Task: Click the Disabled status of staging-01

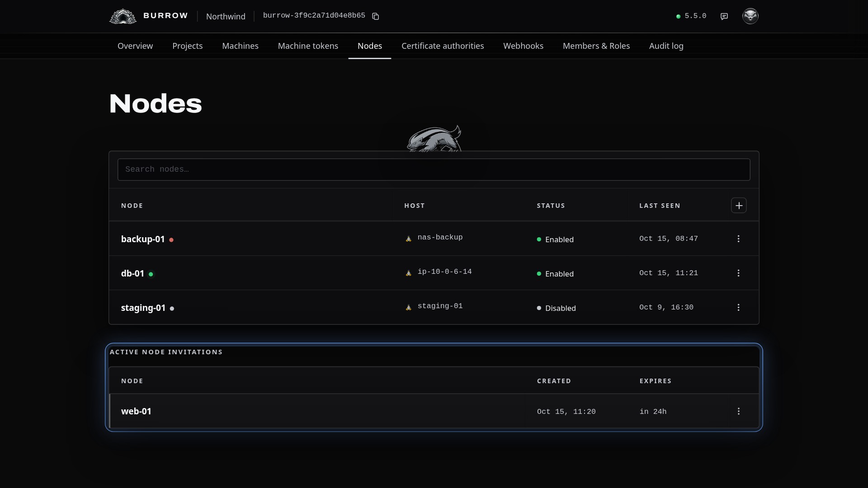Action: 557,308
